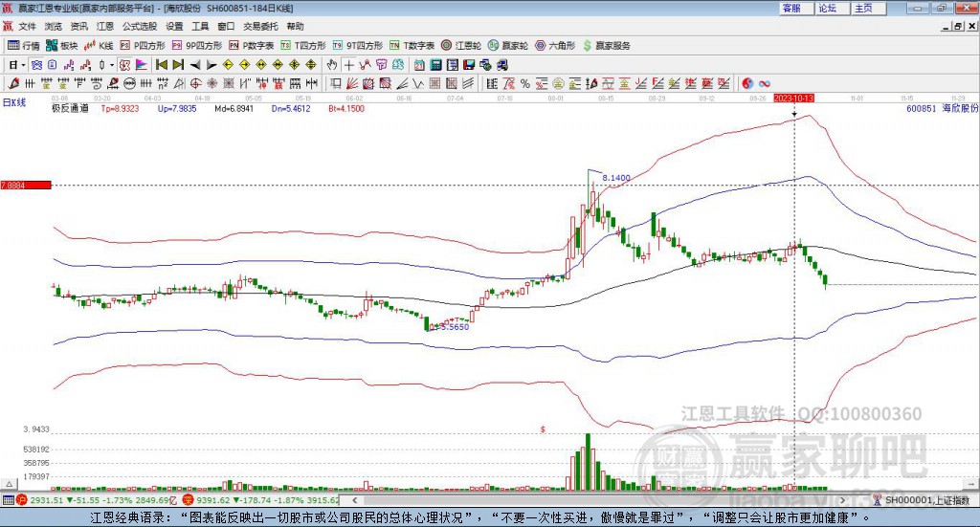980x527 pixels.
Task: Open the 赢家轮 wheel tool
Action: click(x=508, y=46)
